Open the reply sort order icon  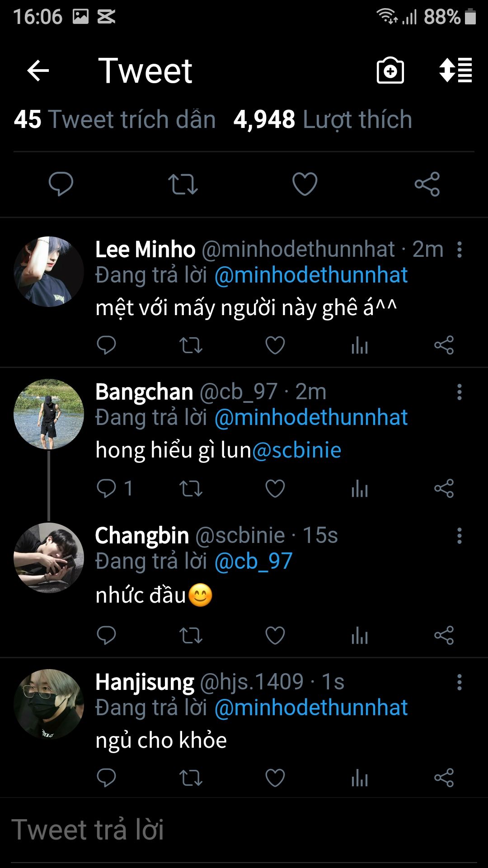pyautogui.click(x=455, y=71)
